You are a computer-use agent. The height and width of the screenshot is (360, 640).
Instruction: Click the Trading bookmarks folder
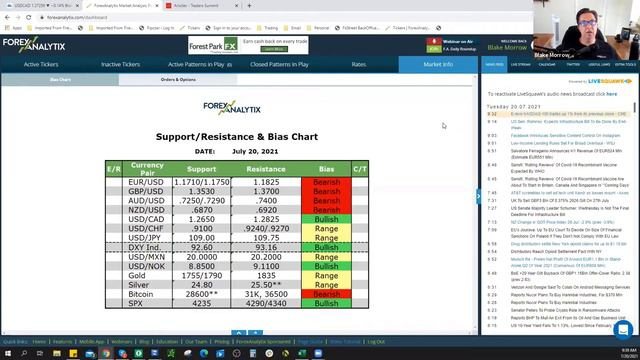tap(267, 28)
